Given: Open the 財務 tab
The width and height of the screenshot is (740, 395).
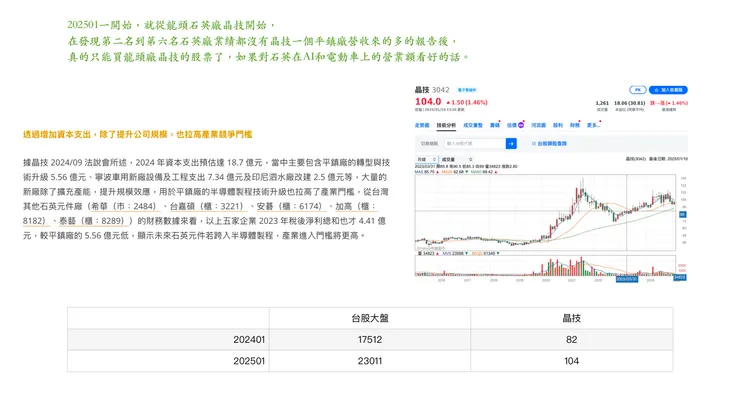Looking at the screenshot, I should [575, 125].
